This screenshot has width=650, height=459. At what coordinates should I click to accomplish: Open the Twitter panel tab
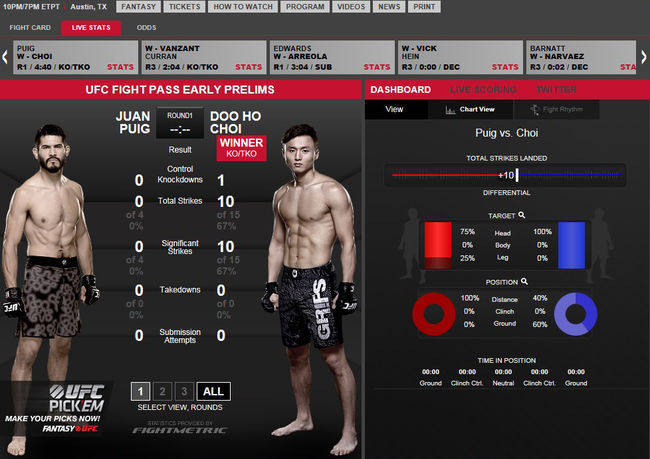(556, 90)
